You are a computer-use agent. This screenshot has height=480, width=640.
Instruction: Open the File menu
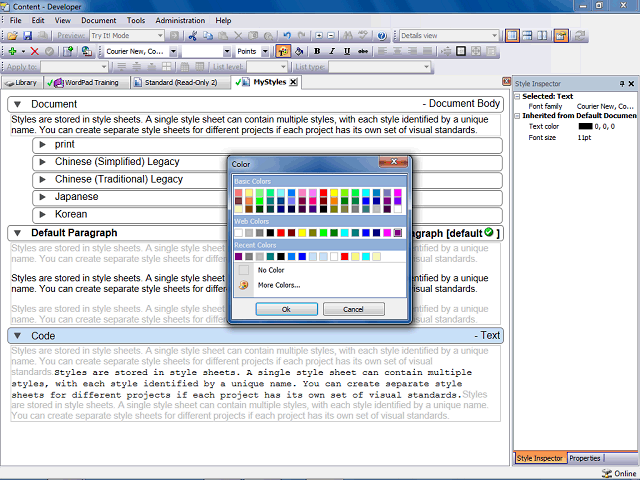click(16, 20)
